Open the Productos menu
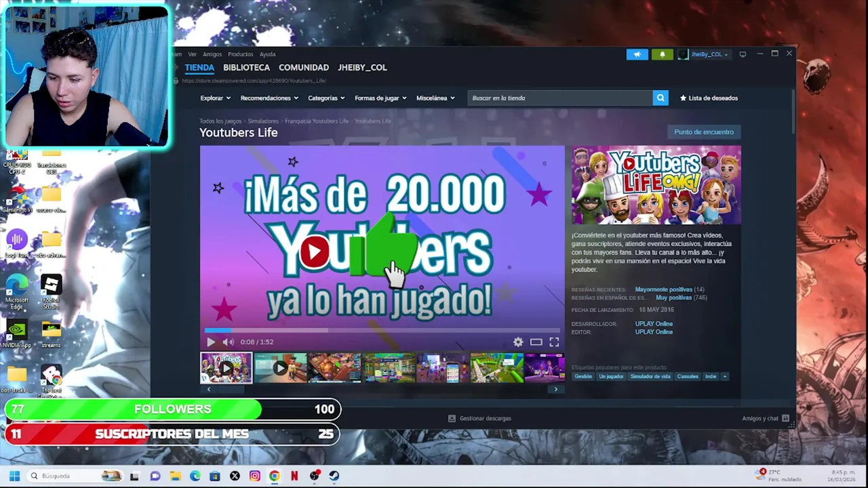 point(240,54)
